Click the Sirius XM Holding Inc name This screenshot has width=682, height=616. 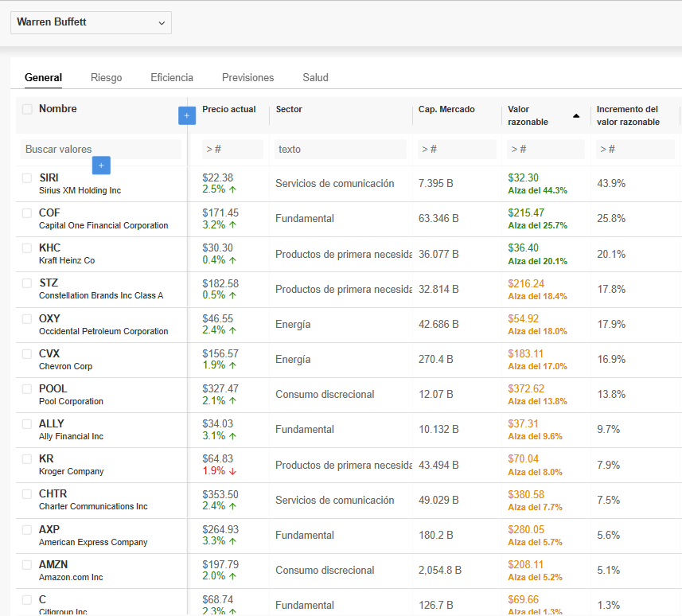pos(80,190)
